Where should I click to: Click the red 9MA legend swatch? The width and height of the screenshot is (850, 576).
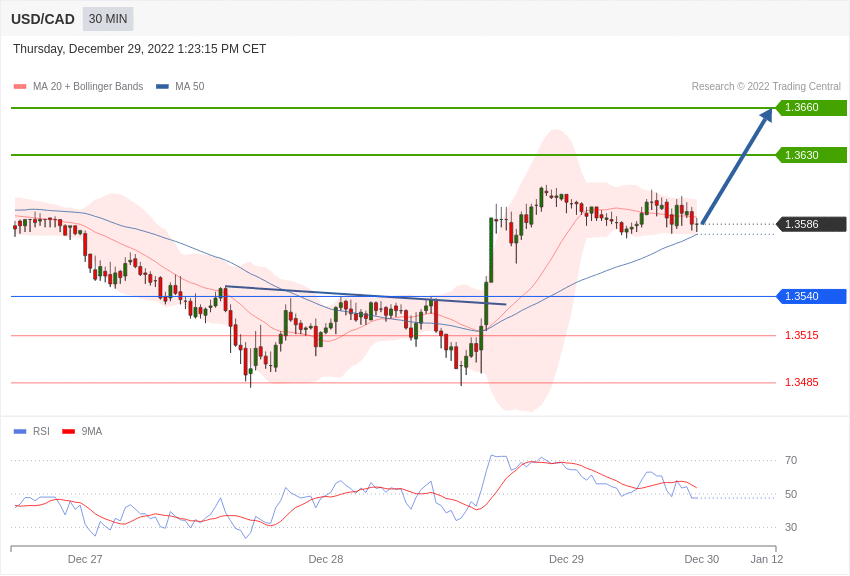tap(68, 431)
